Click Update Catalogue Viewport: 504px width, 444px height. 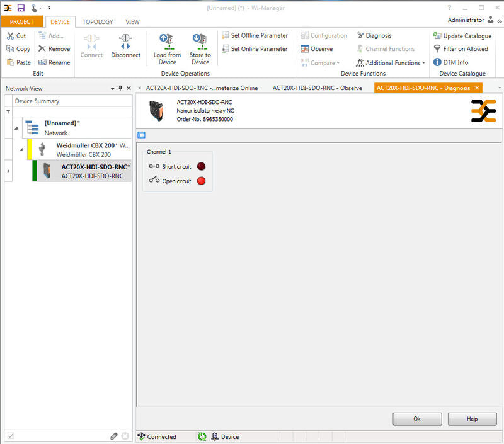[x=462, y=36]
